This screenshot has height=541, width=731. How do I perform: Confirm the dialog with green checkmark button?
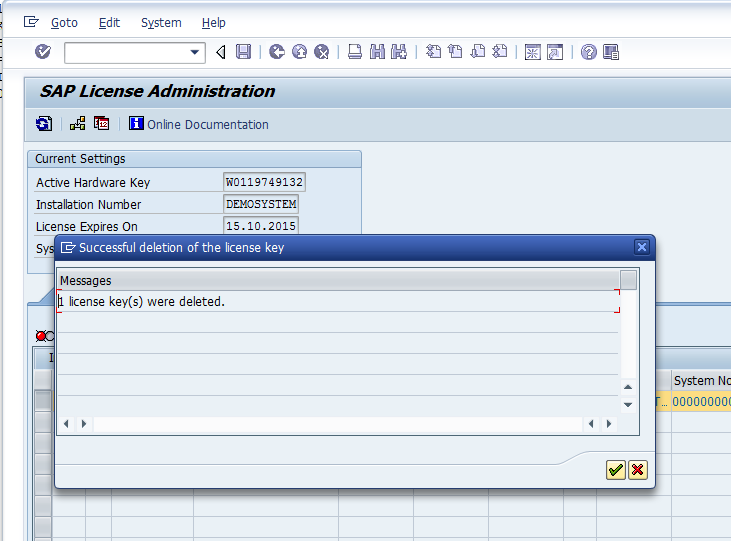[616, 470]
